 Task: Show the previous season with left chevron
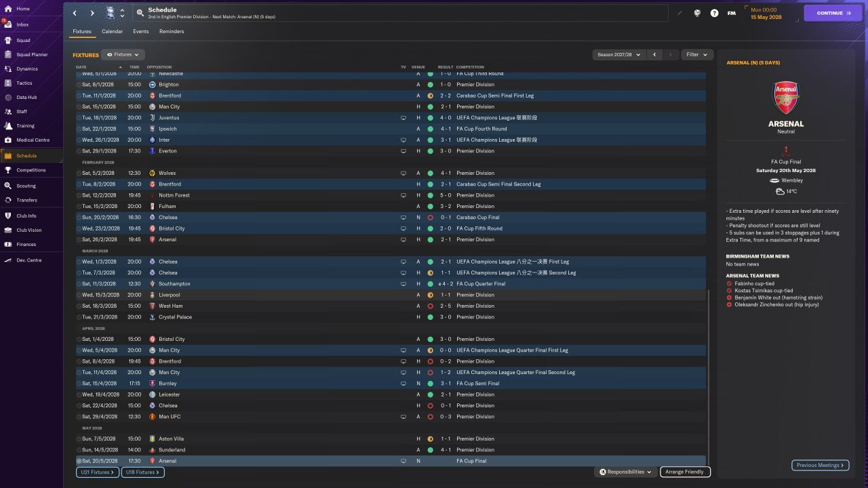coord(654,54)
